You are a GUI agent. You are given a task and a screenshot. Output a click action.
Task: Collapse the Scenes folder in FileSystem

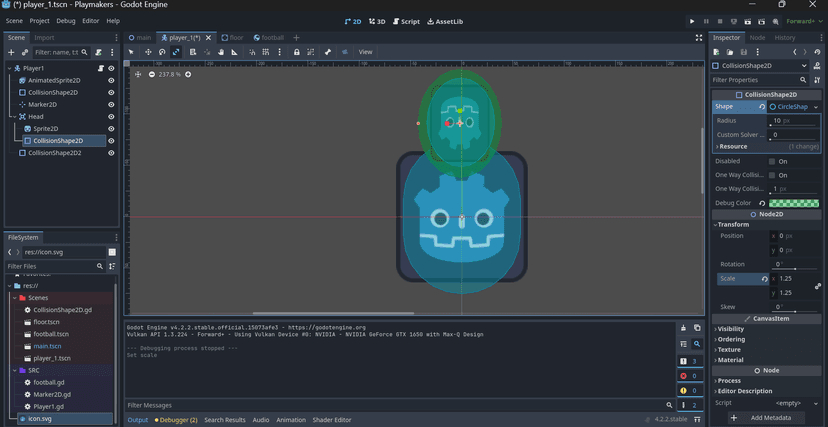point(14,298)
